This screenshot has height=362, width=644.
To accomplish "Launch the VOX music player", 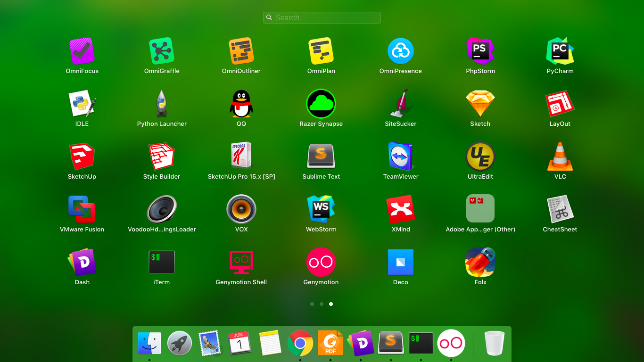I will click(x=241, y=209).
